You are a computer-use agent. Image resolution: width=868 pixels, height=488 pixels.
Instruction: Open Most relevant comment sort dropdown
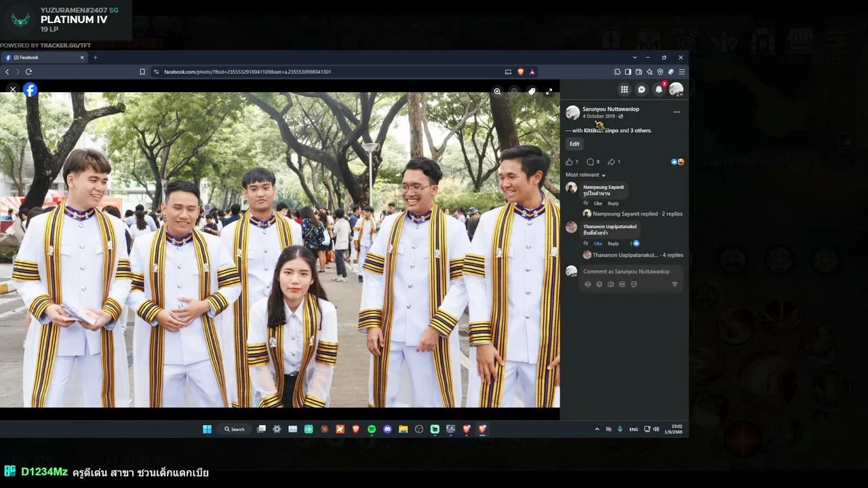tap(585, 175)
